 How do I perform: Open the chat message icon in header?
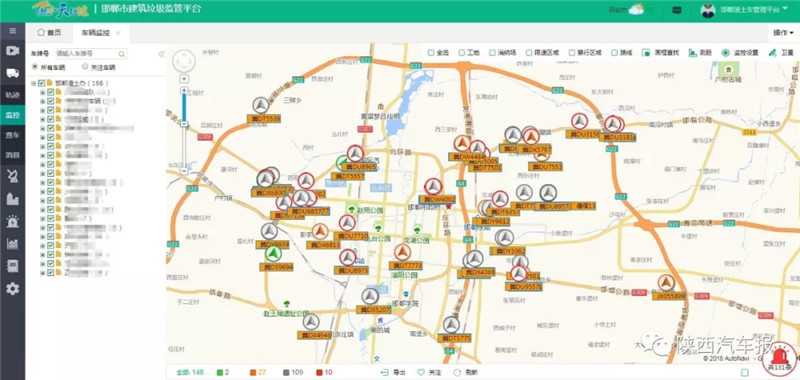[677, 10]
